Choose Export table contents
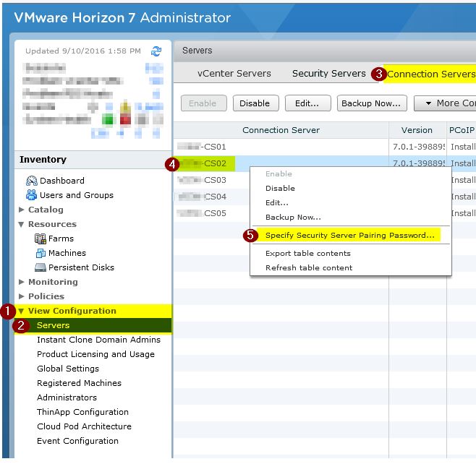This screenshot has width=476, height=464. pos(308,253)
